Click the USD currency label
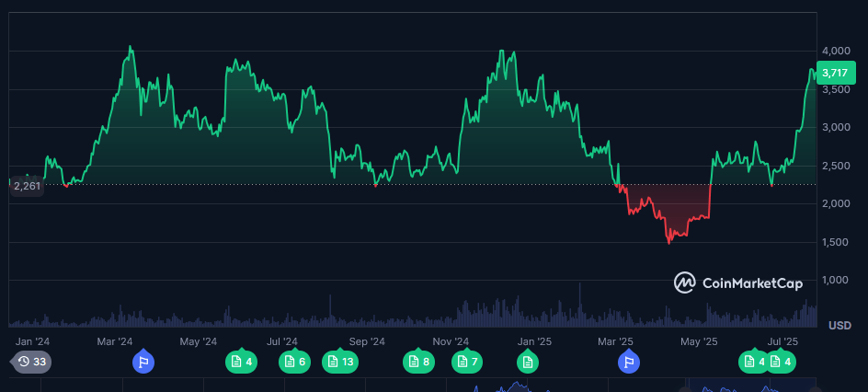 click(x=839, y=326)
